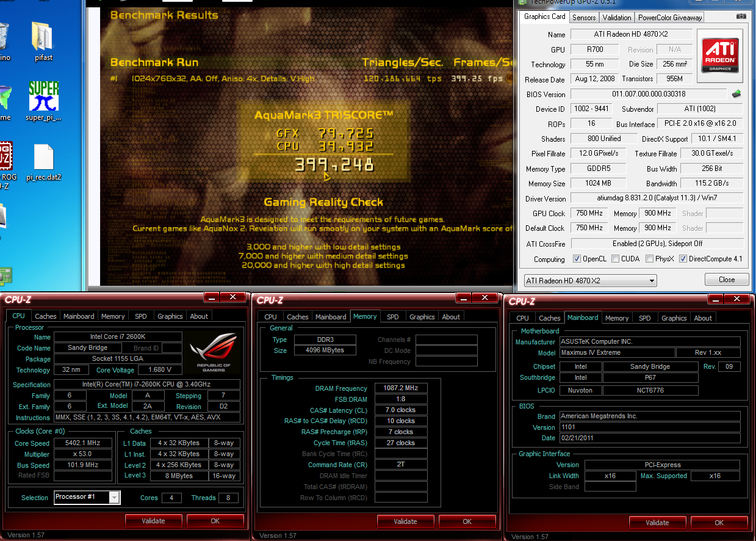The image size is (756, 541).
Task: Click the Bus Speed value 101.9 MHz
Action: click(84, 465)
